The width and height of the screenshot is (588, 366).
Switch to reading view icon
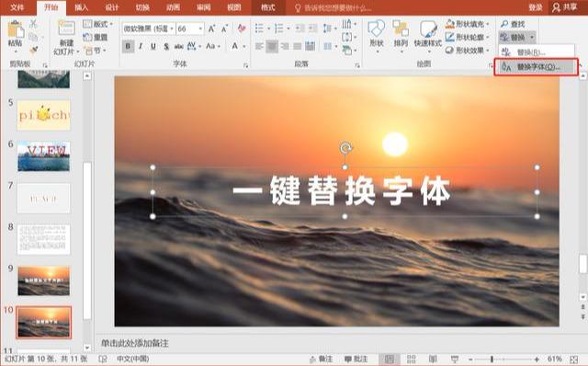433,360
